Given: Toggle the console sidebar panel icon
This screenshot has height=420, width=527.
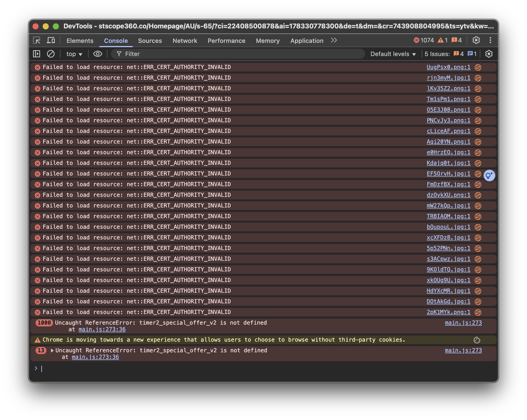Looking at the screenshot, I should [x=37, y=54].
